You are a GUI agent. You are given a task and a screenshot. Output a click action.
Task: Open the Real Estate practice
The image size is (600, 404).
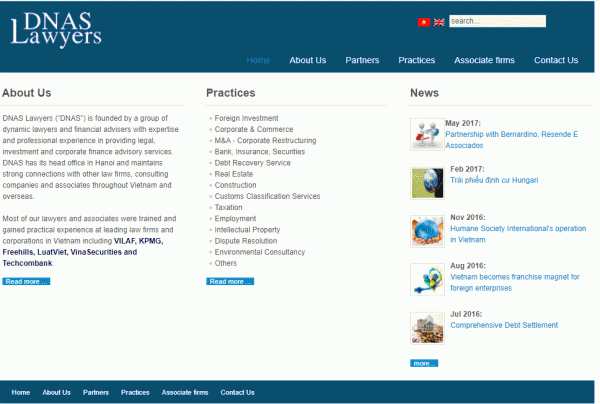[234, 174]
